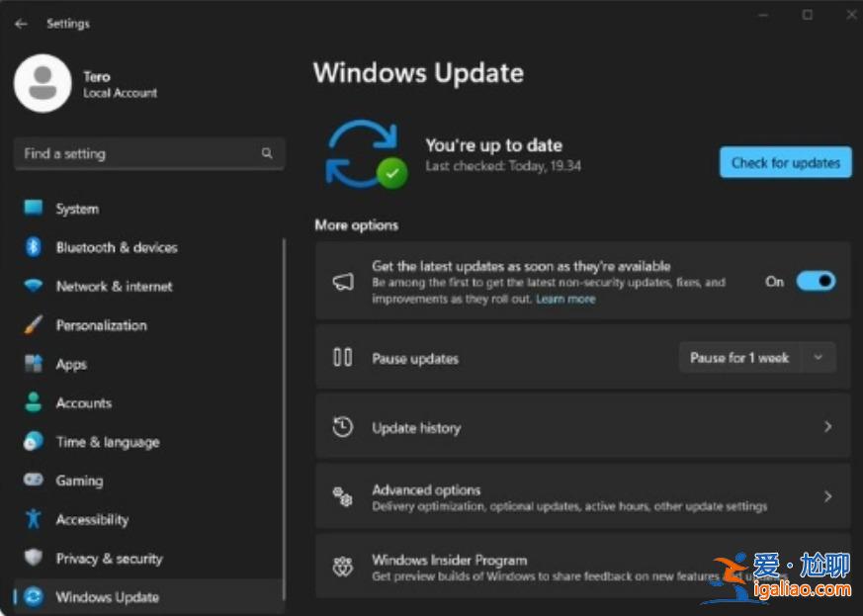Click the Accessibility figure icon

click(34, 519)
